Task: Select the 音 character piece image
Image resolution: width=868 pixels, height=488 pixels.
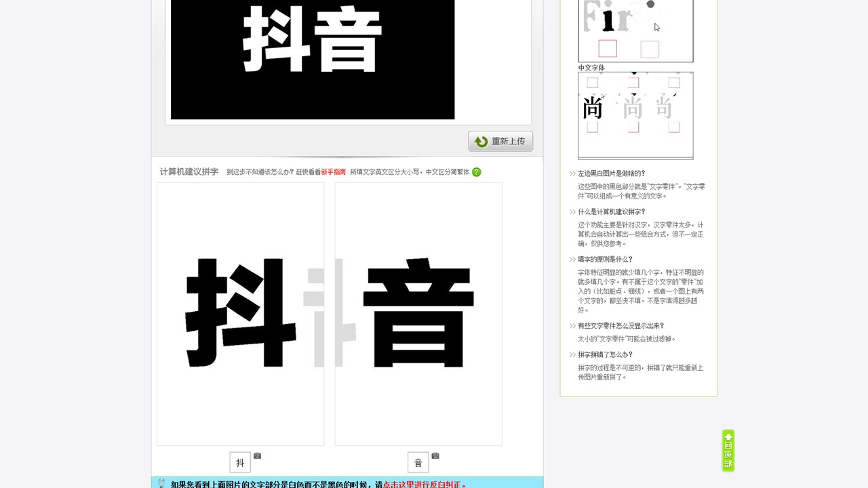Action: click(x=418, y=314)
